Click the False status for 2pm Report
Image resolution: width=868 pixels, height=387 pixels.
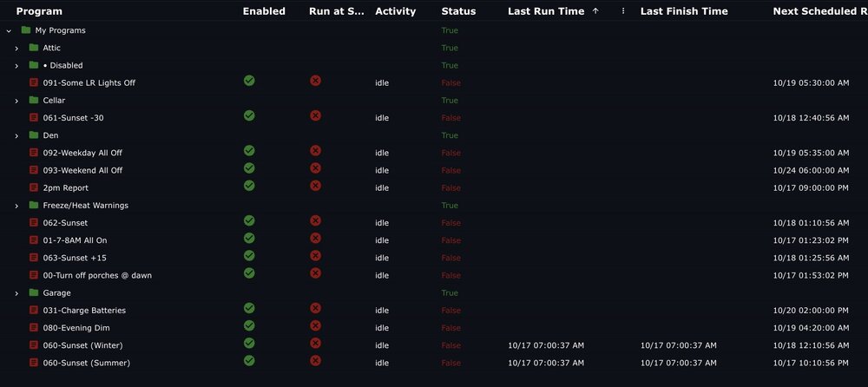[451, 187]
